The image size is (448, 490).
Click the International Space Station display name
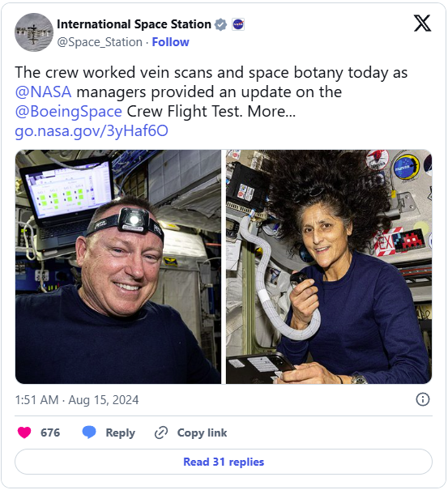pyautogui.click(x=134, y=24)
